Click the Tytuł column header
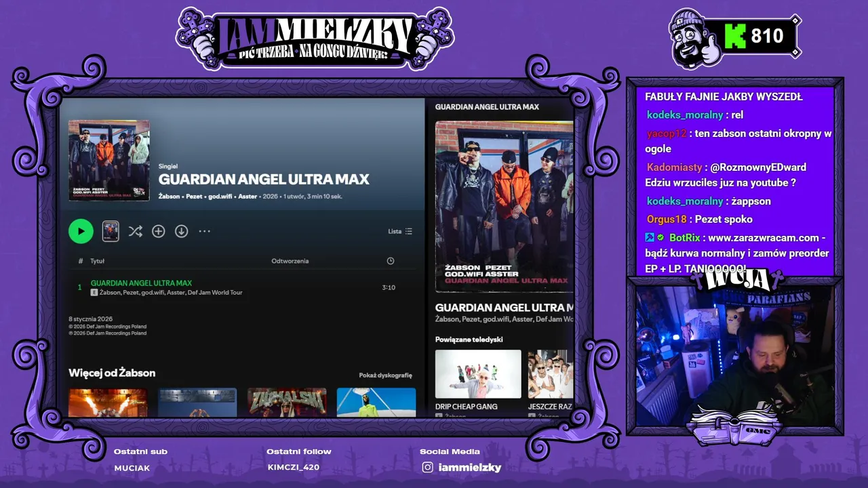The image size is (868, 488). [97, 261]
